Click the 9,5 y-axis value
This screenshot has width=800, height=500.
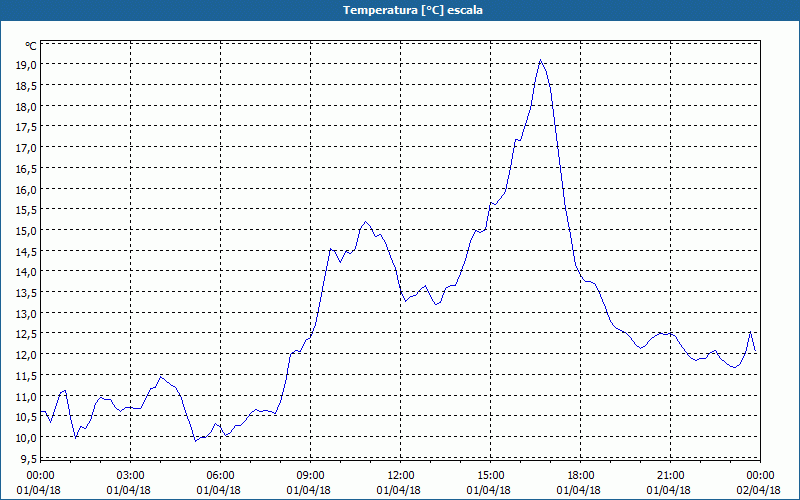[28, 459]
